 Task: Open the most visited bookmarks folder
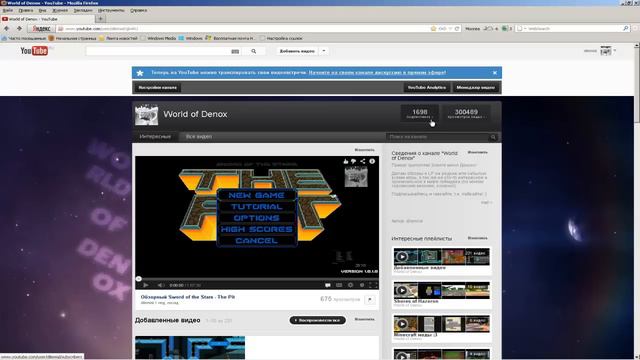24,38
